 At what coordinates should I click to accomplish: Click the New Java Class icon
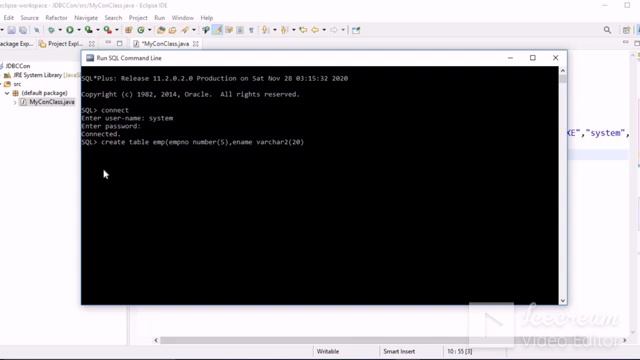point(141,30)
